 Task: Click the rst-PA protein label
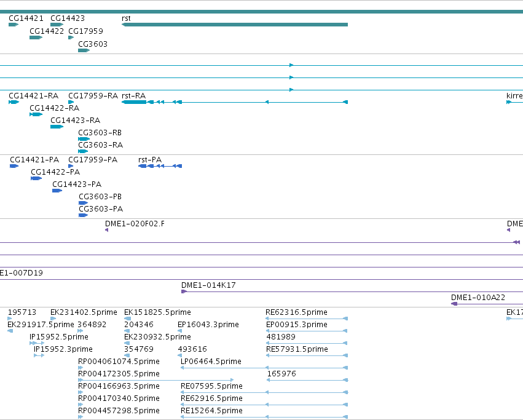(150, 160)
